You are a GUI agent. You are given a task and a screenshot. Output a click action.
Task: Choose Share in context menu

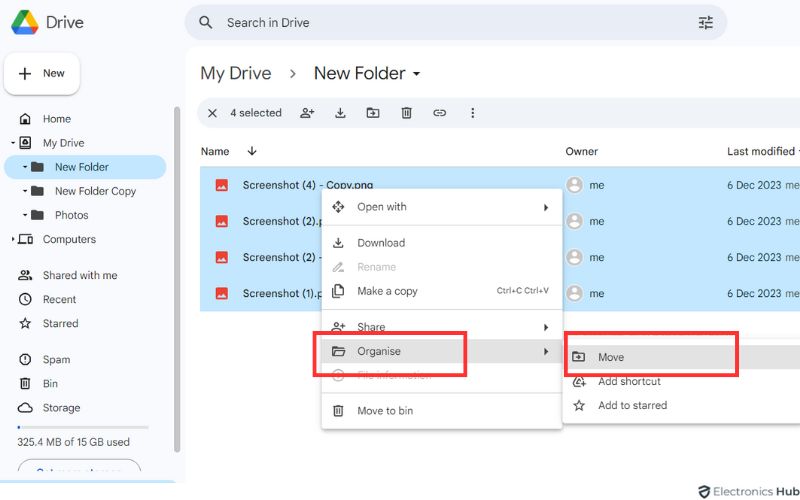(x=442, y=327)
